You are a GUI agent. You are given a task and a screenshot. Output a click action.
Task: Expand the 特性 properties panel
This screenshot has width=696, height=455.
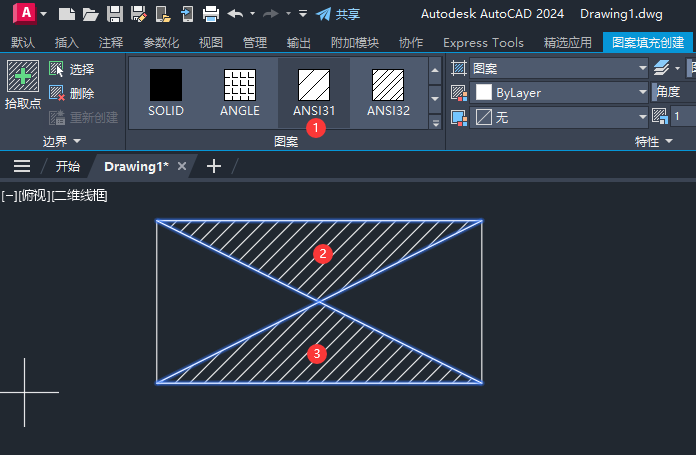653,142
